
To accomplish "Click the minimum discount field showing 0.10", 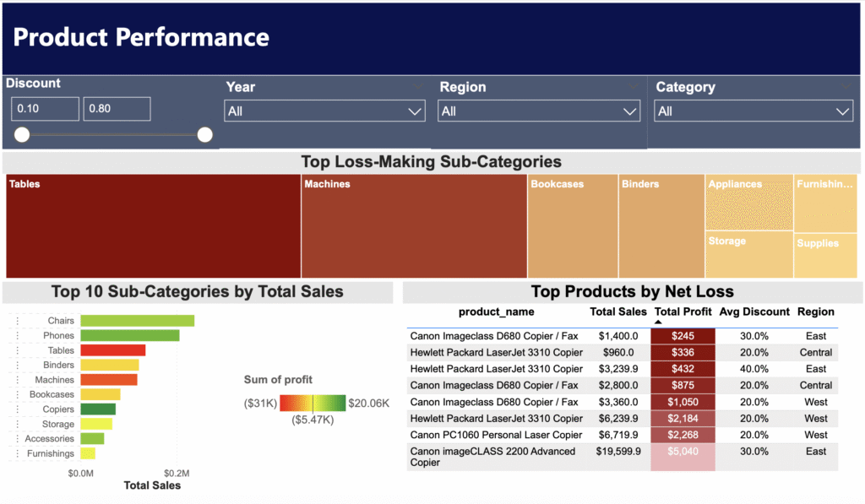I will [x=45, y=109].
